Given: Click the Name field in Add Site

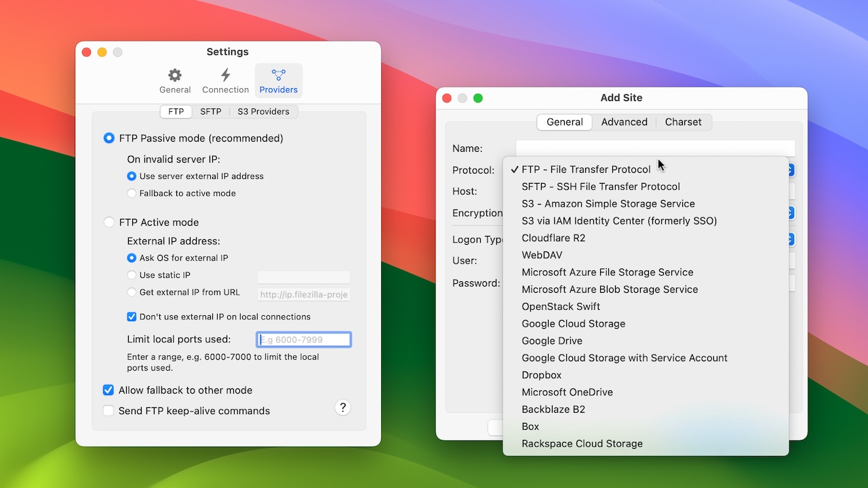Looking at the screenshot, I should [655, 148].
